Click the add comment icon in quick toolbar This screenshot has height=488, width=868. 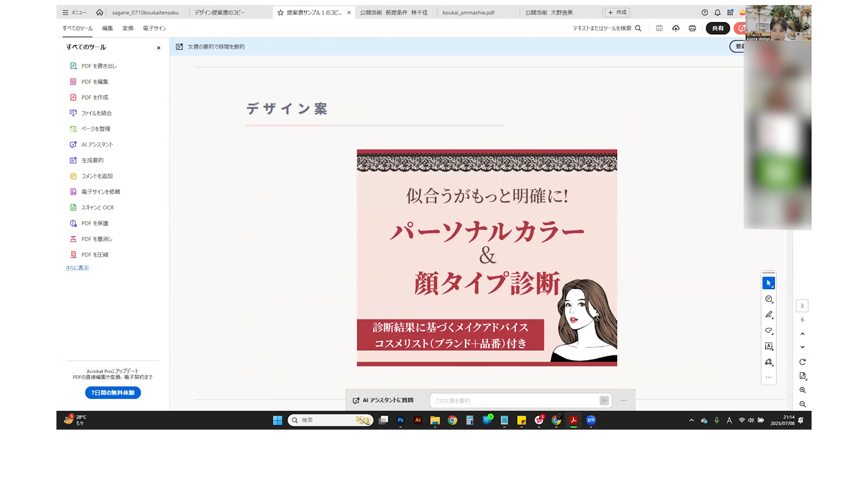pos(769,299)
